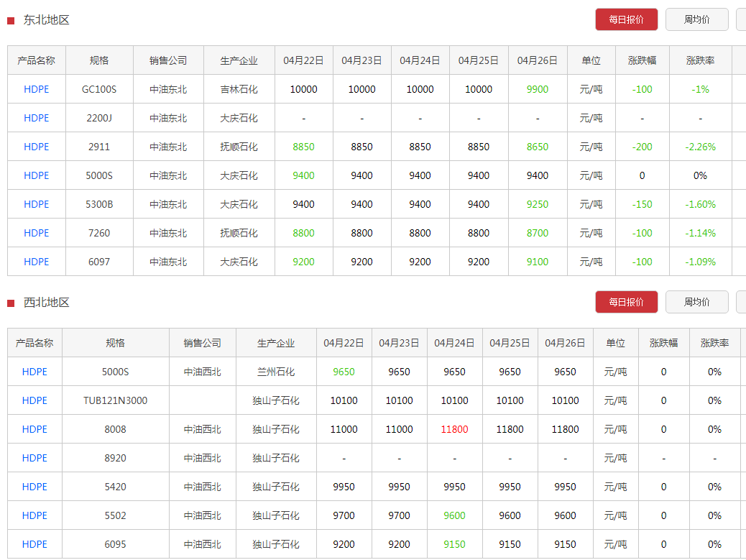Click 兰州石化 producer cell
Viewport: 746px width, 560px height.
tap(276, 372)
